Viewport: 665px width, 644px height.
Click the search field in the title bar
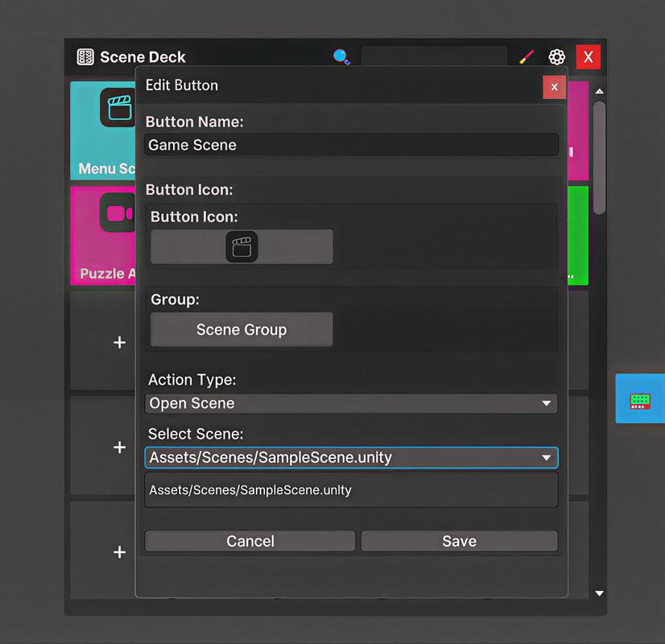(x=435, y=56)
